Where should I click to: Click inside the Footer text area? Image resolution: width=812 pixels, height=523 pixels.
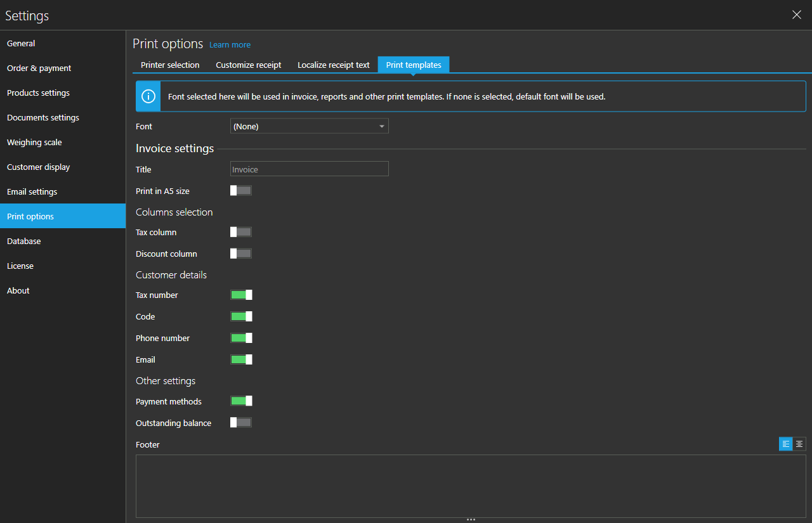471,486
